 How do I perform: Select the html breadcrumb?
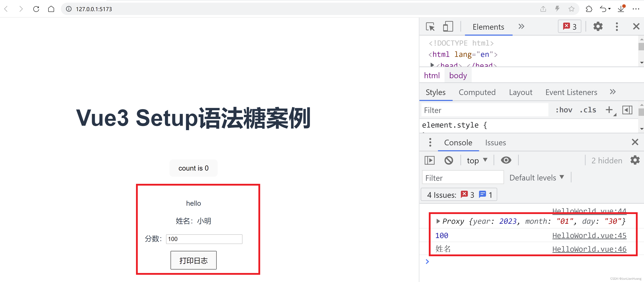pos(432,76)
